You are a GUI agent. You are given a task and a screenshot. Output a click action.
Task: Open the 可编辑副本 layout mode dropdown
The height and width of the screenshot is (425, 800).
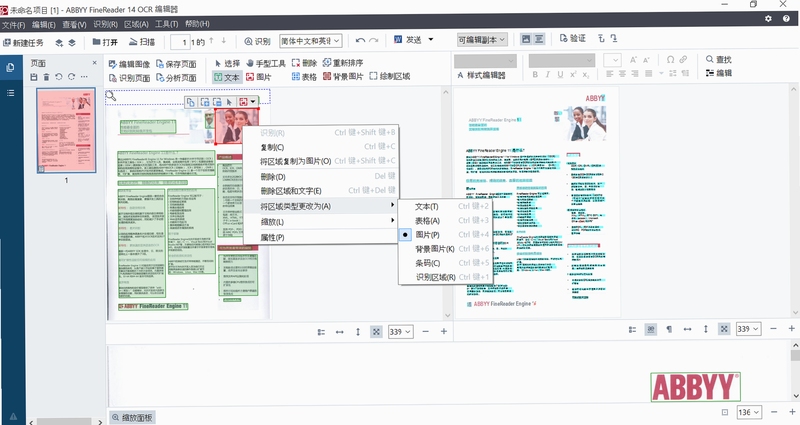[482, 39]
